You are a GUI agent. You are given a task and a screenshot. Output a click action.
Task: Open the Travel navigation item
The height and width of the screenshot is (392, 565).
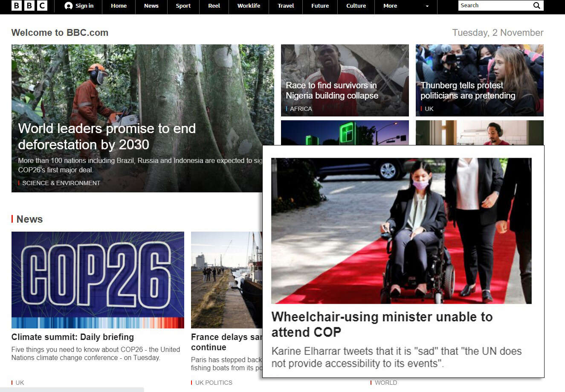point(286,6)
